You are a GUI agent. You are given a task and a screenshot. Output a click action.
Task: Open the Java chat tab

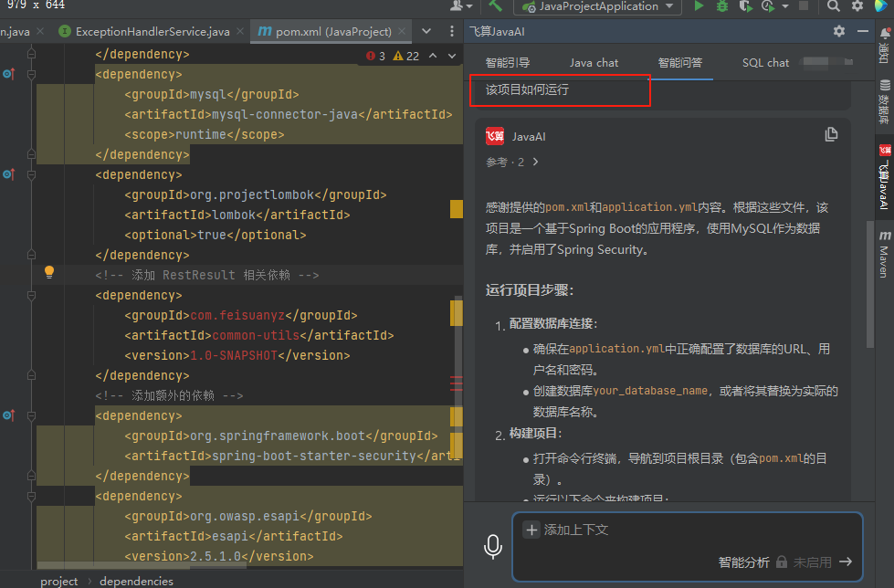click(x=594, y=63)
